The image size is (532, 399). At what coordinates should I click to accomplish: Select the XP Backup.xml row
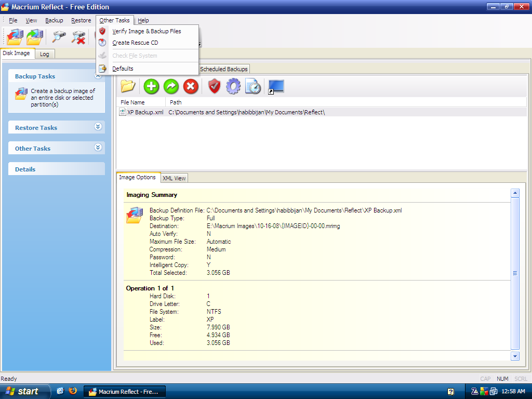322,112
